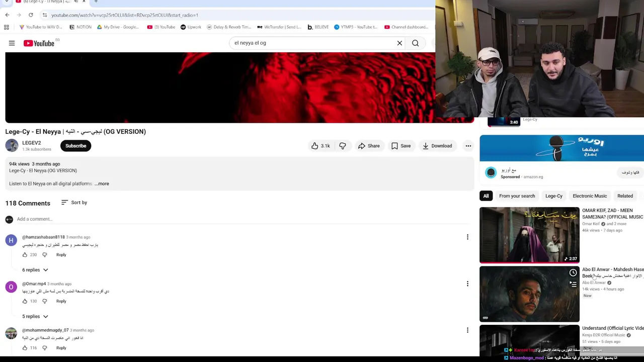Screen dimensions: 644x362
Task: Download the video
Action: tap(437, 146)
